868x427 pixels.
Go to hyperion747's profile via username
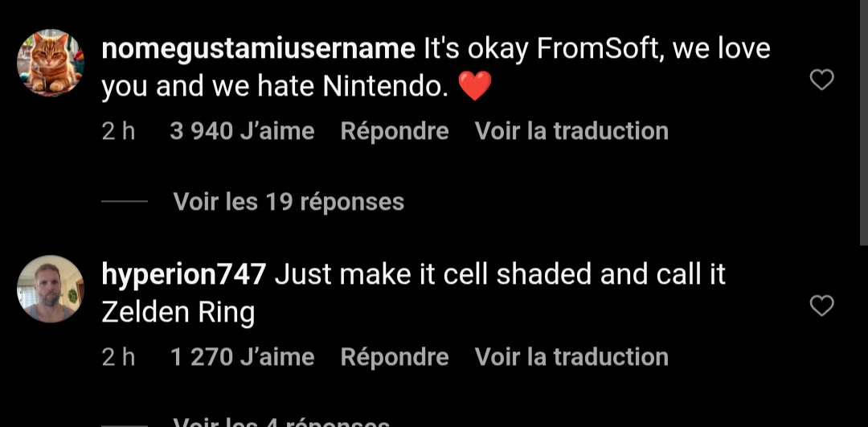tap(183, 275)
